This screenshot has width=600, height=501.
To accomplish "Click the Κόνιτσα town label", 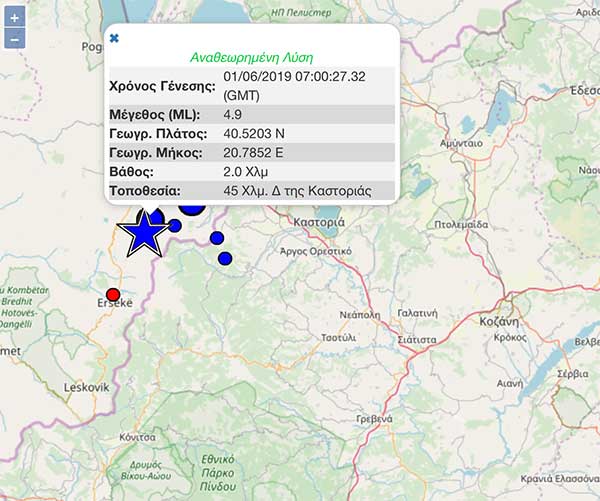I will (x=137, y=437).
